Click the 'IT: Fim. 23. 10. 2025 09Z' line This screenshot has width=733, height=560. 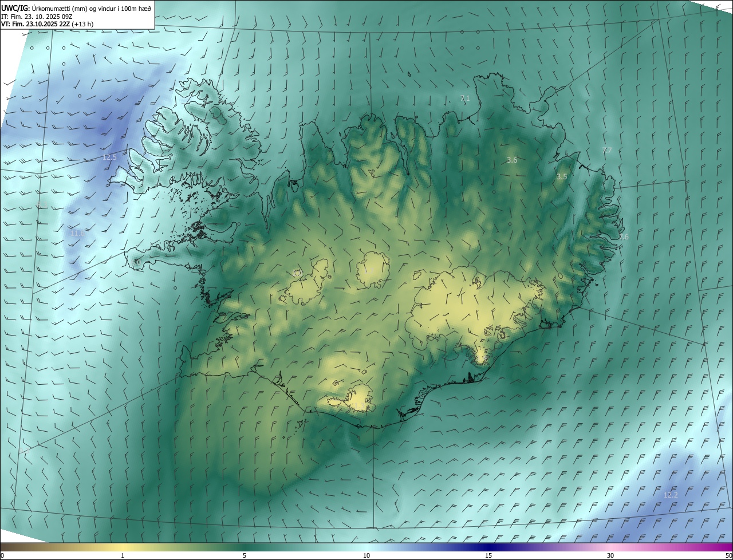pyautogui.click(x=36, y=17)
